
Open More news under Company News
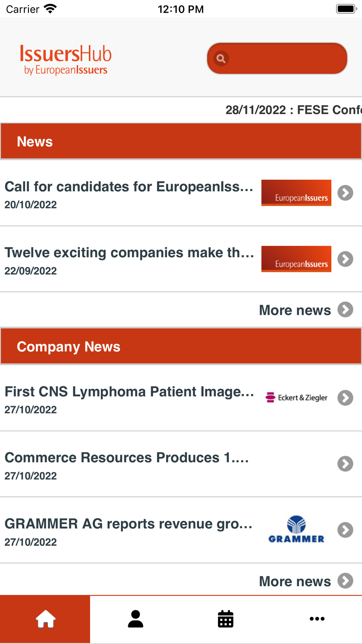click(306, 581)
